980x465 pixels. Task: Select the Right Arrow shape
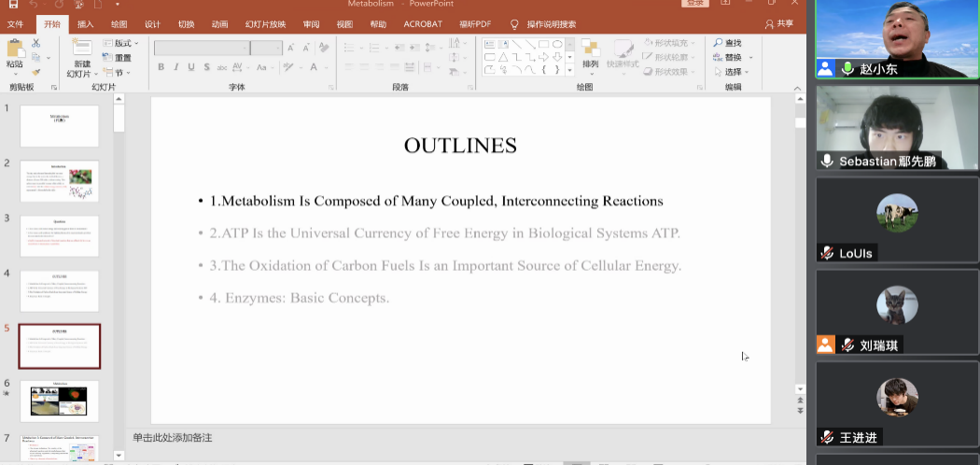(543, 57)
